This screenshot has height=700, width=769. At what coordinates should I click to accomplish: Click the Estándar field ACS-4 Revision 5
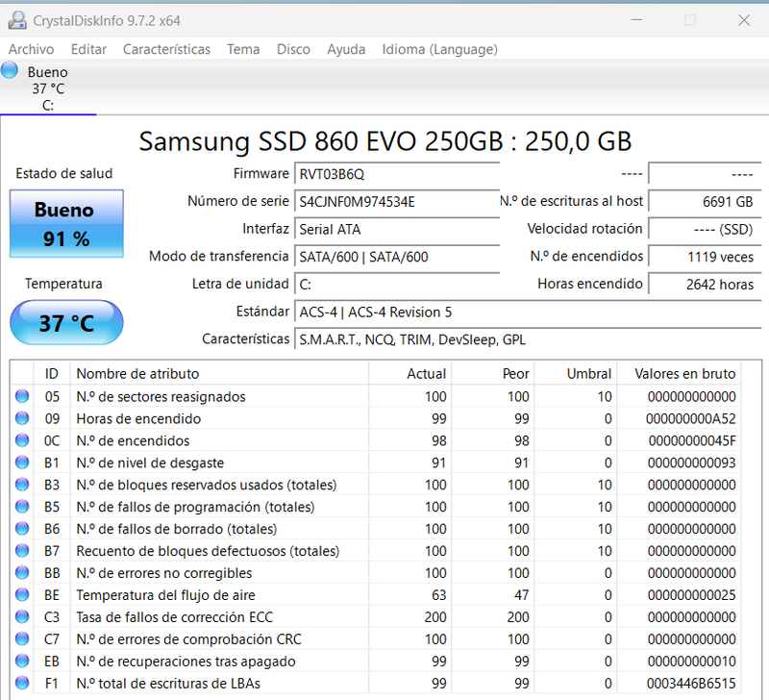(x=528, y=312)
